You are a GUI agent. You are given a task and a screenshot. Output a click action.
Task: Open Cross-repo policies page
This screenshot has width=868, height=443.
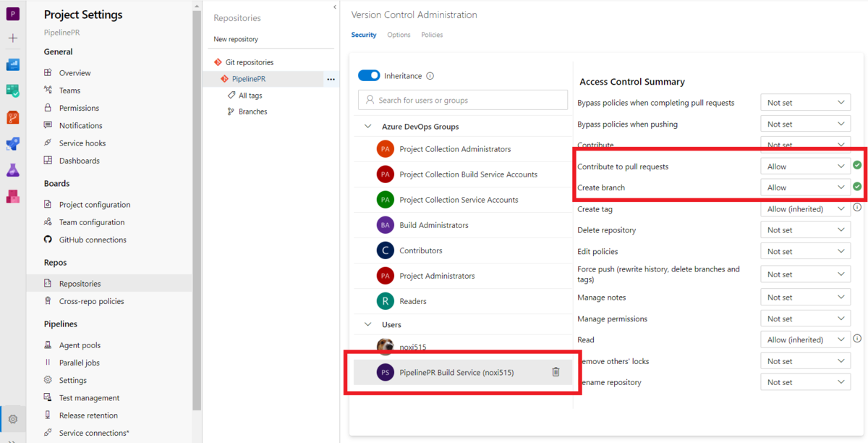[92, 301]
